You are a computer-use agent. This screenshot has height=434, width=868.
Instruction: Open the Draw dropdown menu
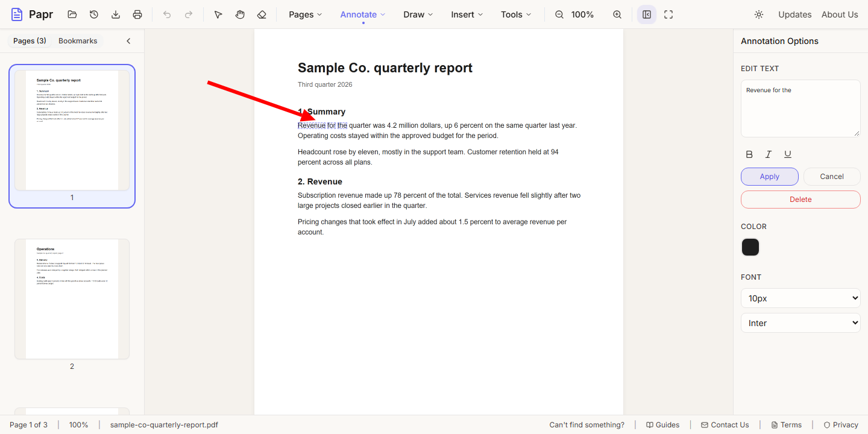[x=418, y=14]
